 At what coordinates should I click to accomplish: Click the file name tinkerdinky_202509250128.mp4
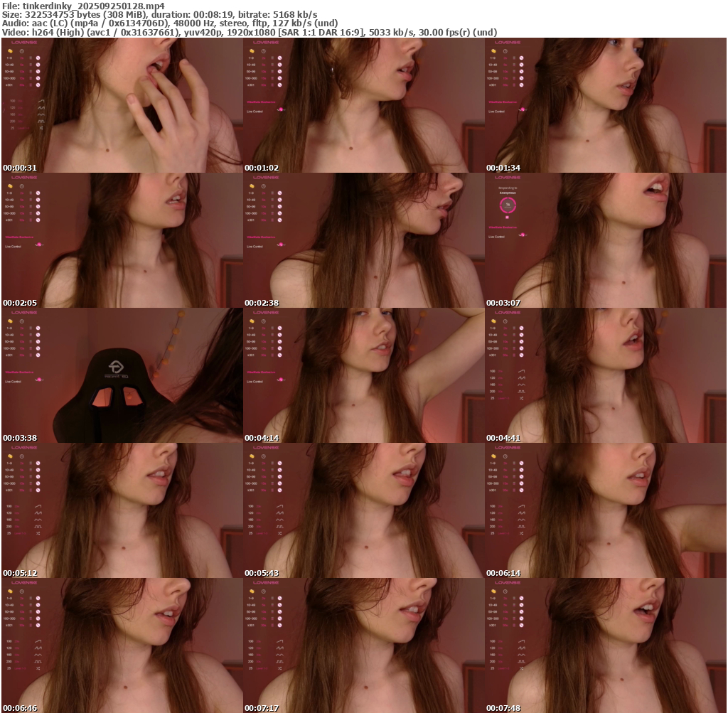coord(93,6)
